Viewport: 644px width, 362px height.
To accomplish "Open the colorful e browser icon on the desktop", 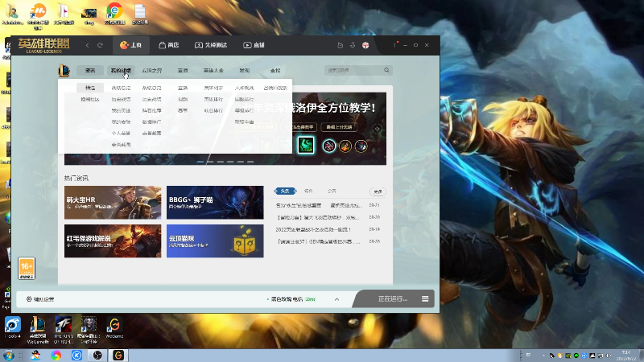I will pyautogui.click(x=114, y=14).
